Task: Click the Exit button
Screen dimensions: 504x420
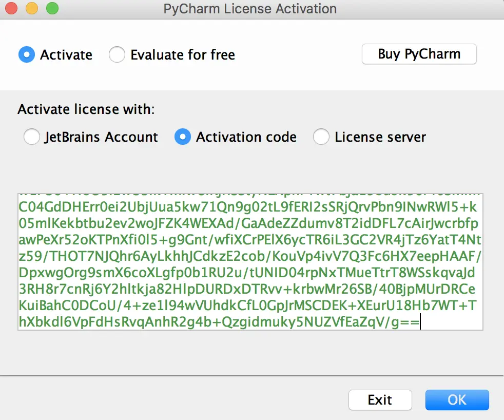Action: tap(380, 400)
